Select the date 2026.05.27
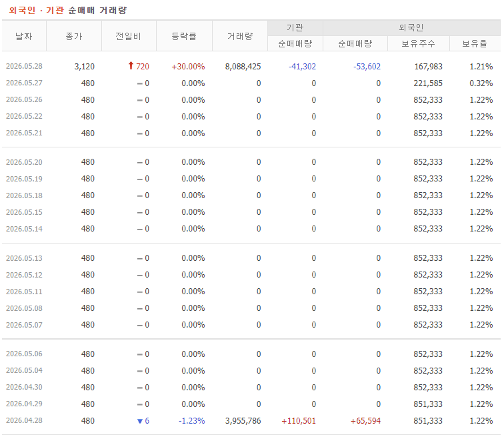This screenshot has width=504, height=441. point(24,83)
